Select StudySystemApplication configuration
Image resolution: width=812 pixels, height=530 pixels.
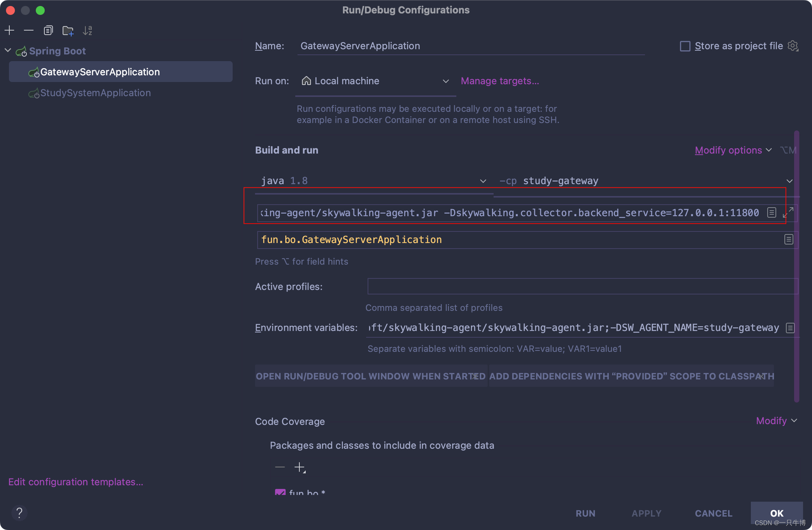(x=121, y=93)
